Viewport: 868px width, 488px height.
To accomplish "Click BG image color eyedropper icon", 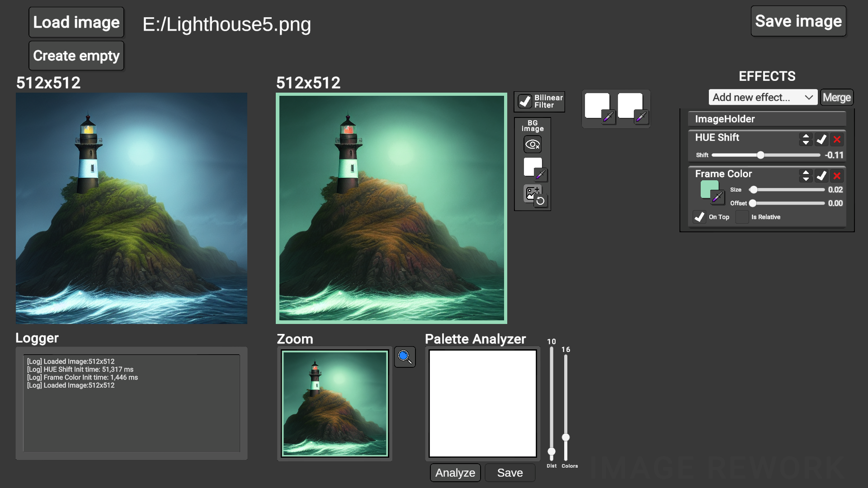I will coord(540,175).
